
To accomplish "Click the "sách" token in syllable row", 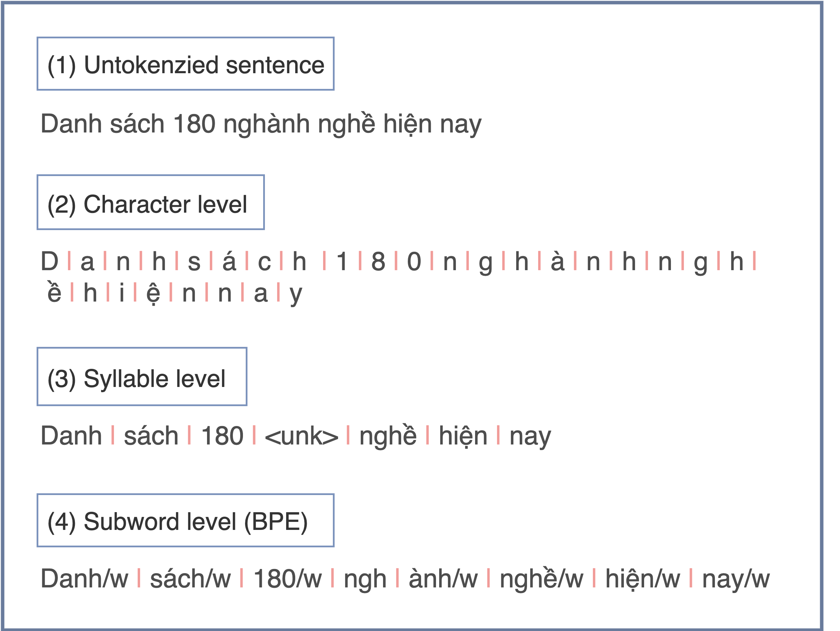I will pos(151,435).
